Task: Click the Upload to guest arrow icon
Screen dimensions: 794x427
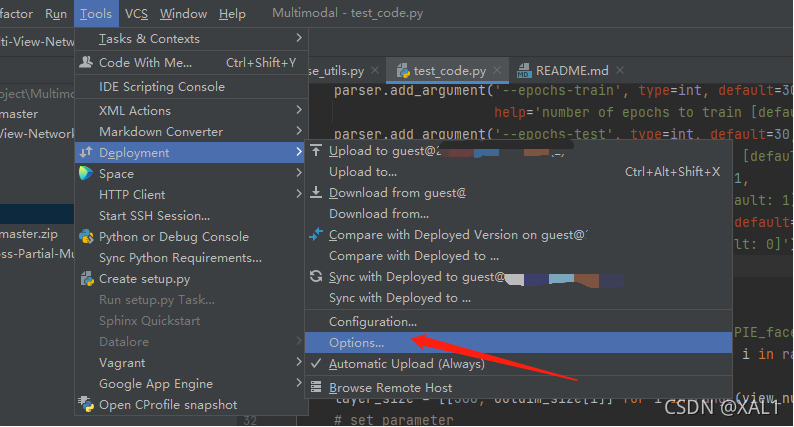Action: (316, 150)
